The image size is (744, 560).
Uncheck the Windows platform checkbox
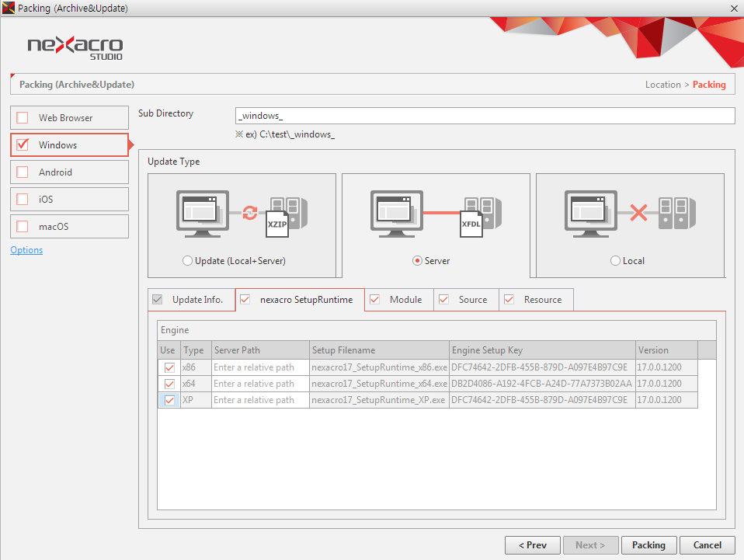[x=23, y=145]
